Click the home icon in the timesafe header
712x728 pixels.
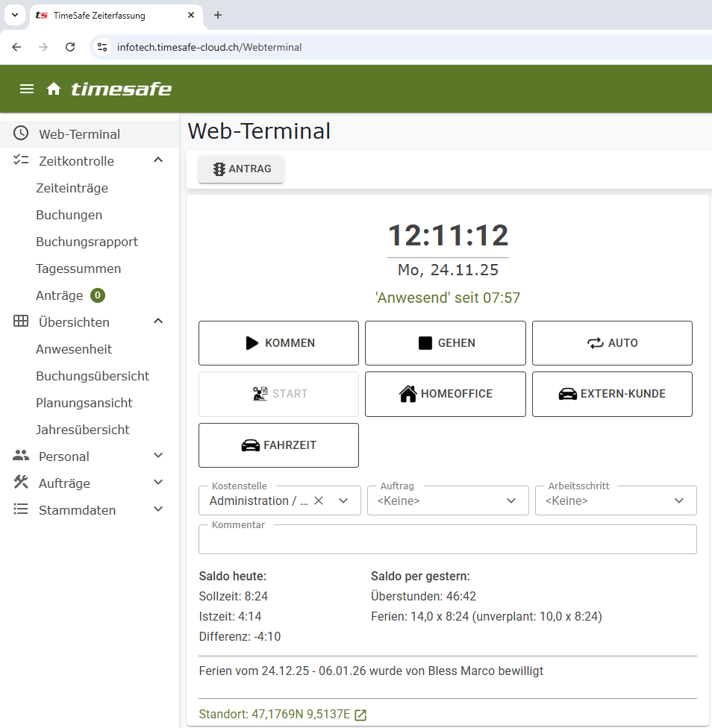tap(54, 88)
